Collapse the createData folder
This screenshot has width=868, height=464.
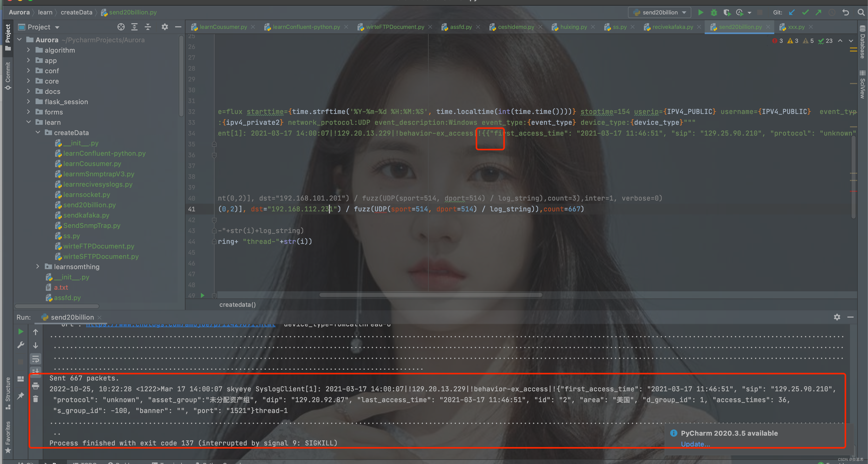[x=38, y=132]
